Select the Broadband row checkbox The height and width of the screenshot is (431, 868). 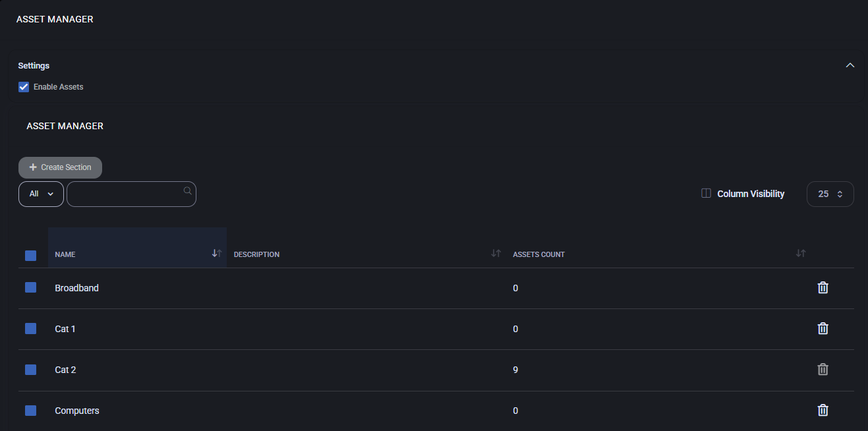(30, 287)
